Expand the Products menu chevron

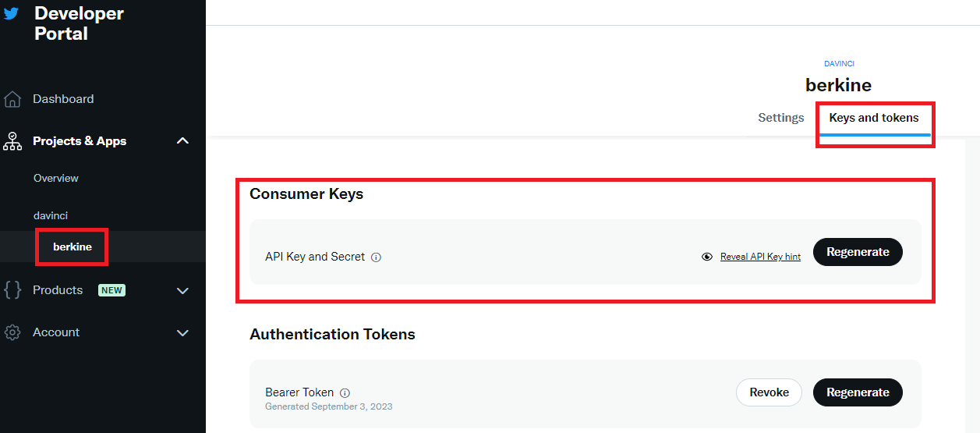pos(182,291)
